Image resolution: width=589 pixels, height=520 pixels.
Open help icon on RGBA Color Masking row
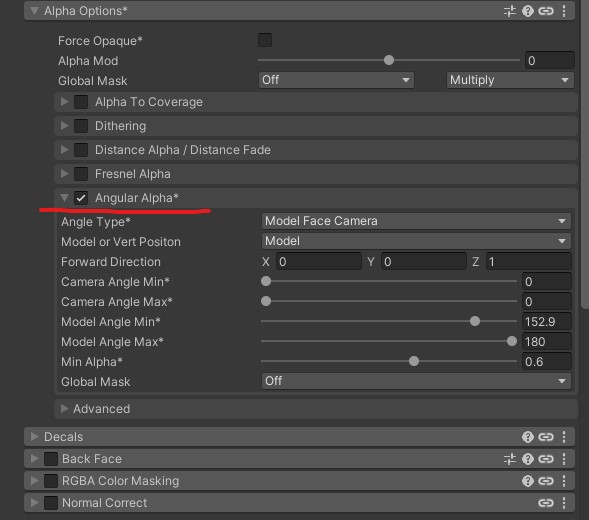[528, 481]
